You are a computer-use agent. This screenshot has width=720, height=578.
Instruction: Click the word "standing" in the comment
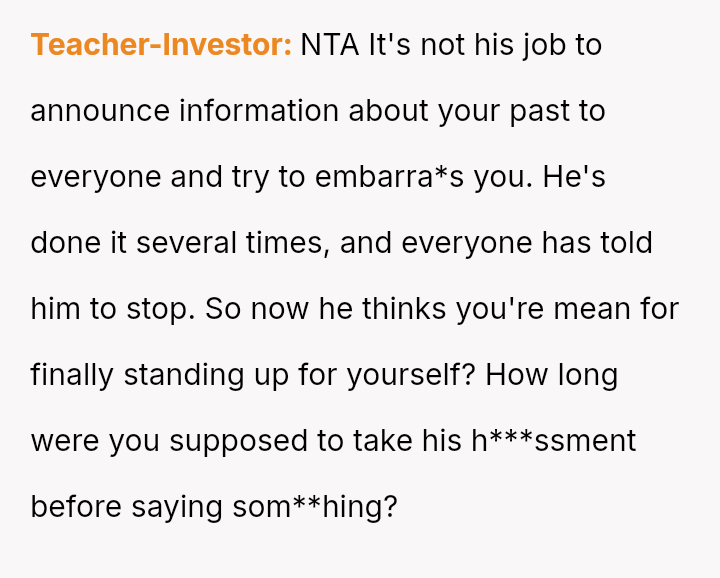[x=182, y=375]
